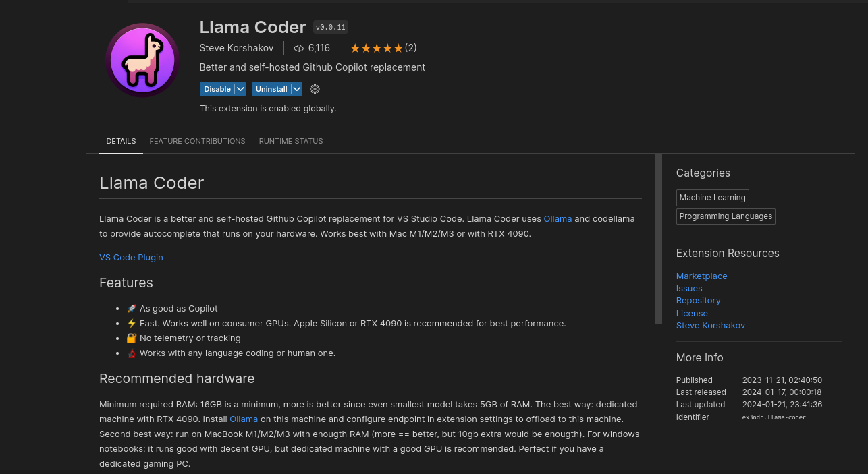Screen dimensions: 868x474
Task: Click the v0.0.11 version badge
Action: (330, 27)
